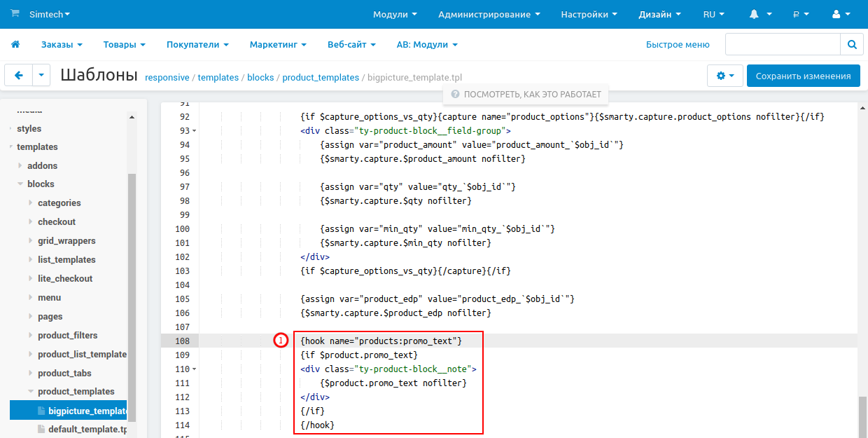Expand the categories folder in tree
This screenshot has height=438, width=868.
point(31,203)
